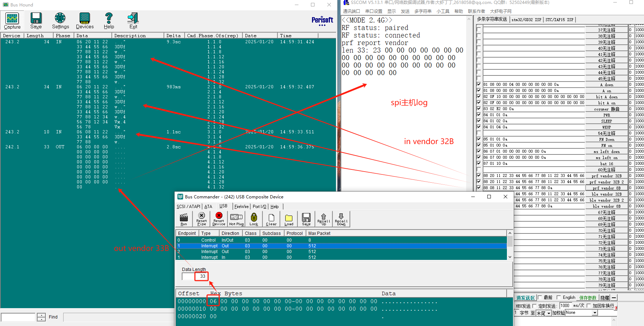Open Bus Hound Settings
The image size is (644, 326).
pos(60,21)
